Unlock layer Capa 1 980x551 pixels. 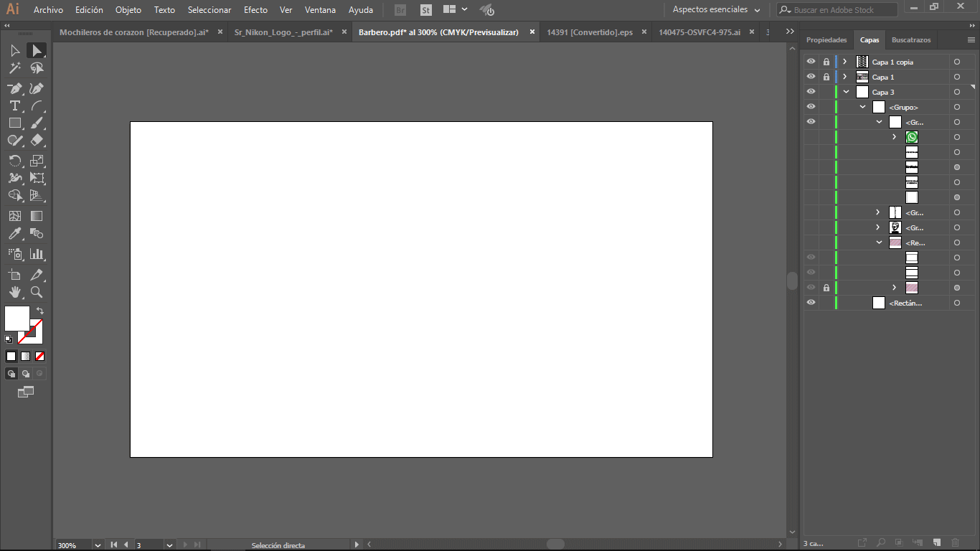click(x=826, y=77)
